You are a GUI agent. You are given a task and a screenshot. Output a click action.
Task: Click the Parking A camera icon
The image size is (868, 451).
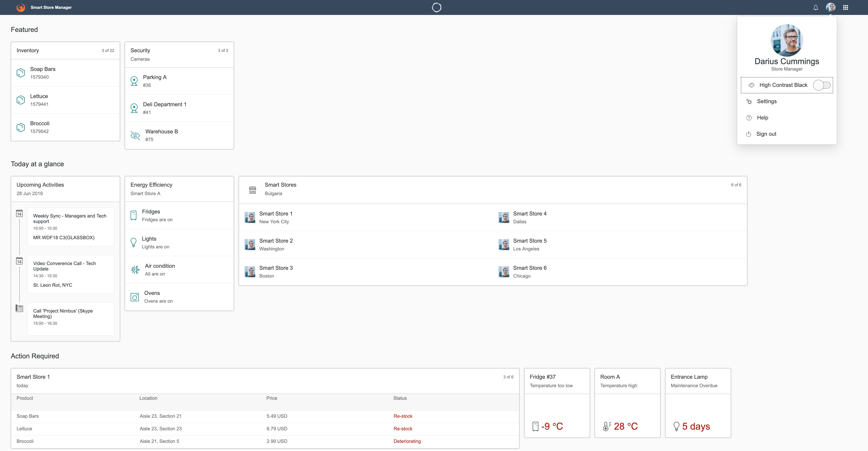pos(134,81)
